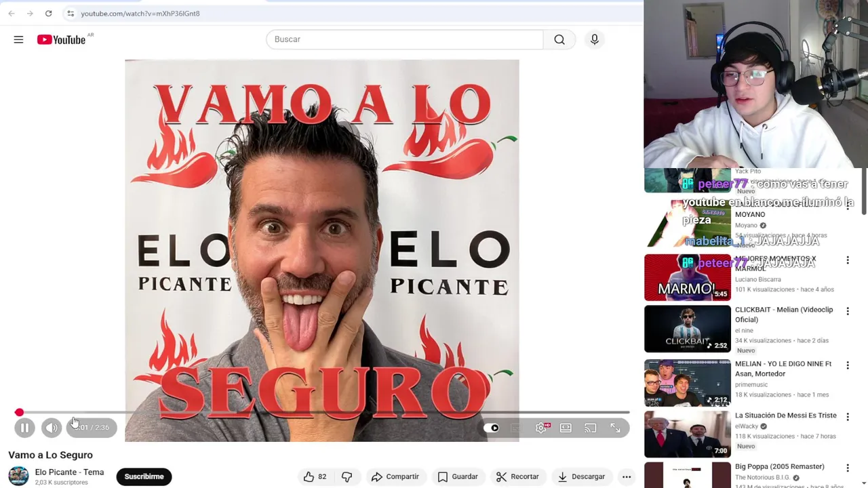Open MOYANO video thumbnail
The image size is (868, 488).
(x=688, y=223)
